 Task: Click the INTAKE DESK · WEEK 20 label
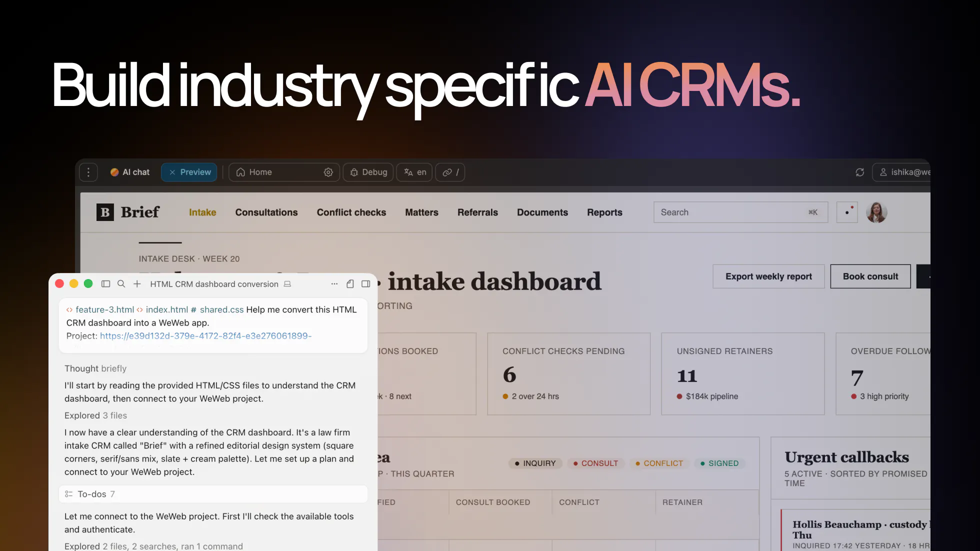coord(189,258)
